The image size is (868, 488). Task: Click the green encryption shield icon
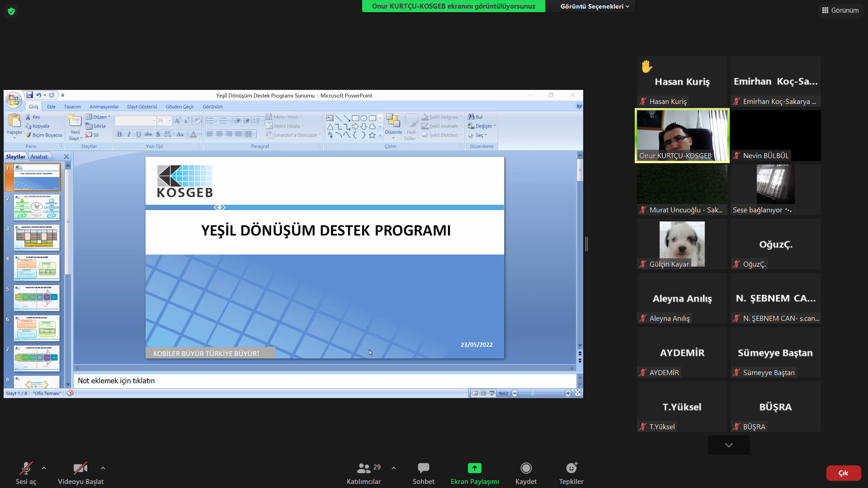[x=11, y=11]
